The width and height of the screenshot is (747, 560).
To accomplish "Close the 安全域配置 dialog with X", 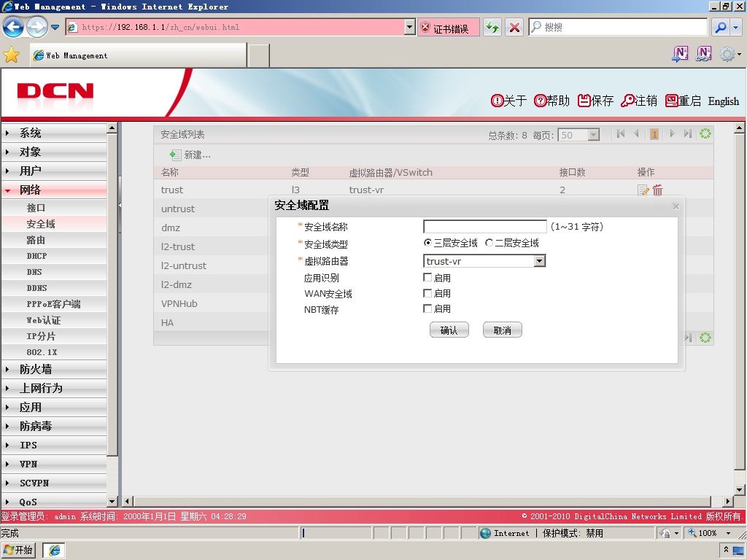I will 676,206.
